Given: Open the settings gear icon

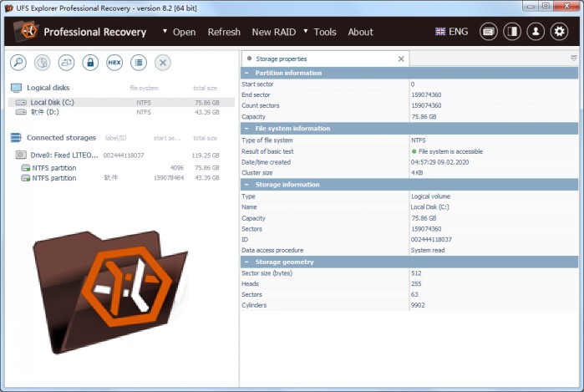Looking at the screenshot, I should tap(559, 32).
